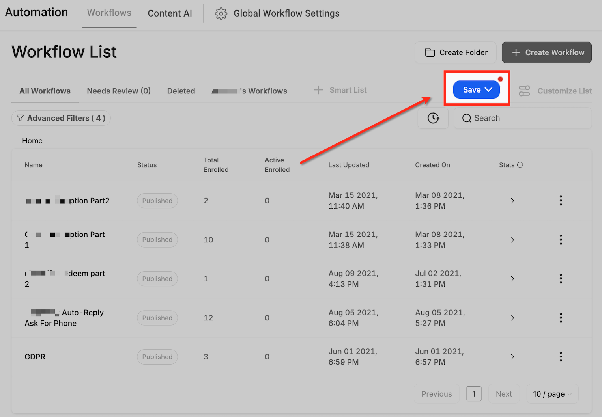The width and height of the screenshot is (602, 417).
Task: Click the Published badge in Auto-Reply row
Action: [157, 318]
